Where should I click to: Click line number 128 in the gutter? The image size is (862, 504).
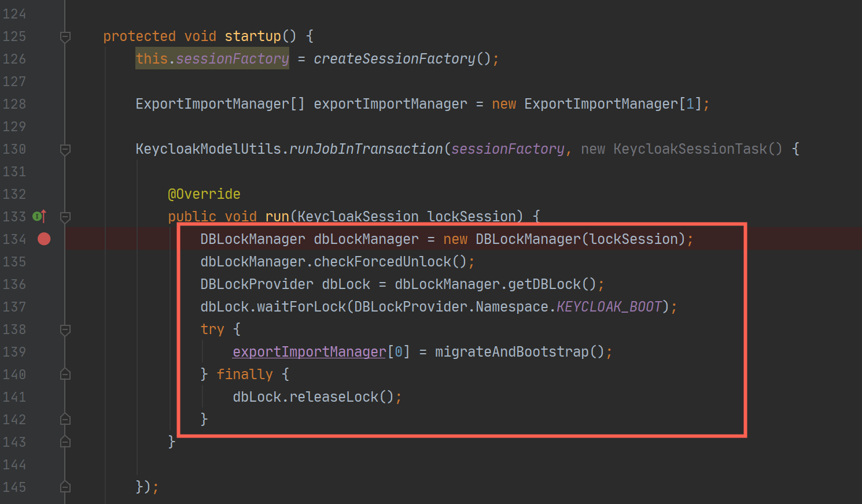(14, 104)
